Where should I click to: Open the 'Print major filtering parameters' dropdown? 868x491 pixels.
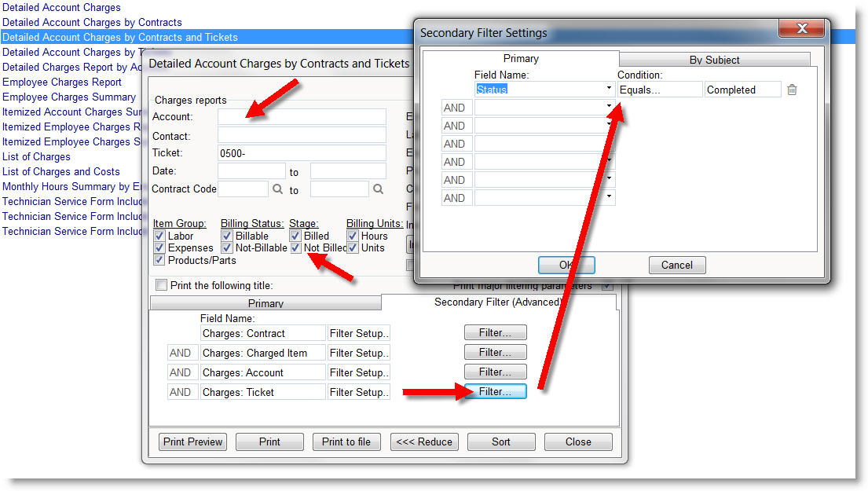606,286
